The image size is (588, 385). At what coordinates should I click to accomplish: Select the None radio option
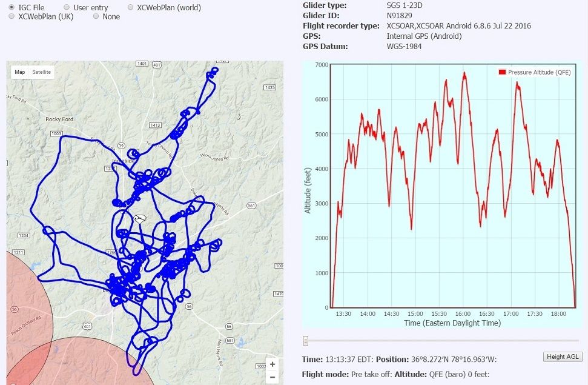(96, 17)
